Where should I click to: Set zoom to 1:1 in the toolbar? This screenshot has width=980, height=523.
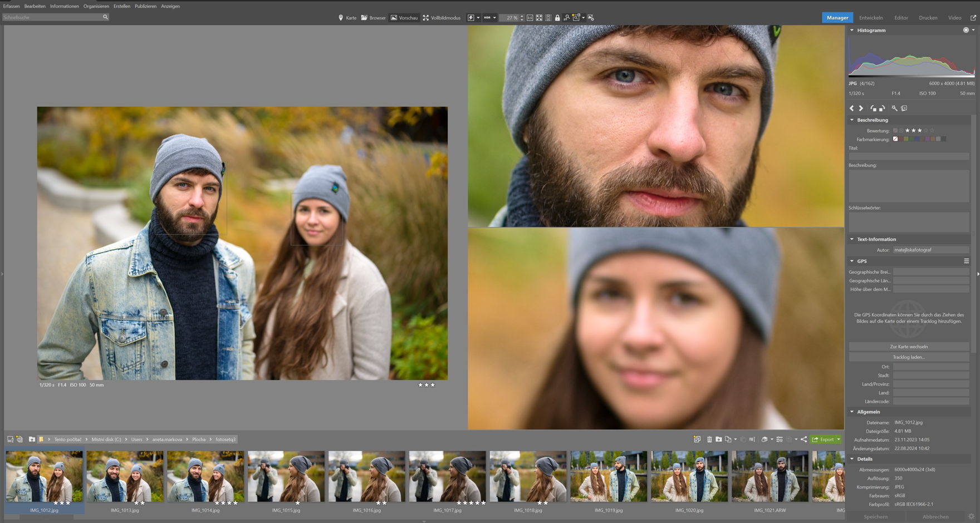point(530,18)
